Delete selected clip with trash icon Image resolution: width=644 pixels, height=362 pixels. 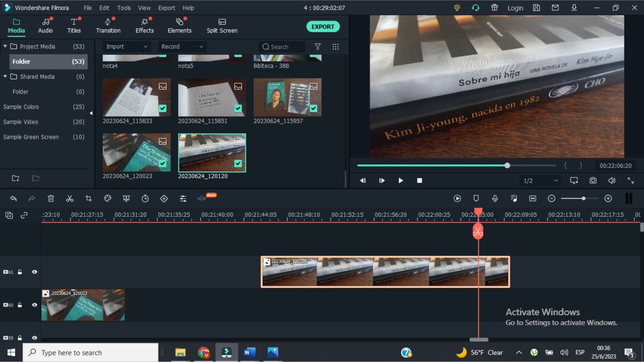point(51,198)
